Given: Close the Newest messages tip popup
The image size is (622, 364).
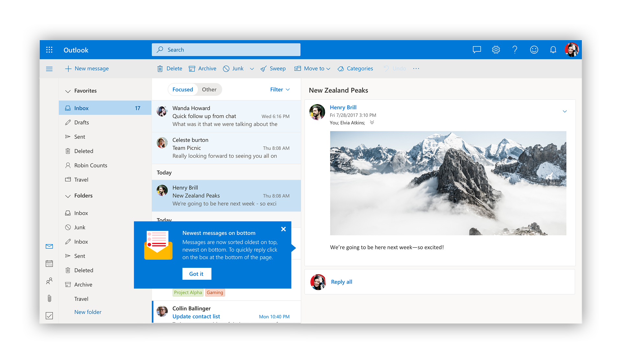Looking at the screenshot, I should (x=283, y=229).
